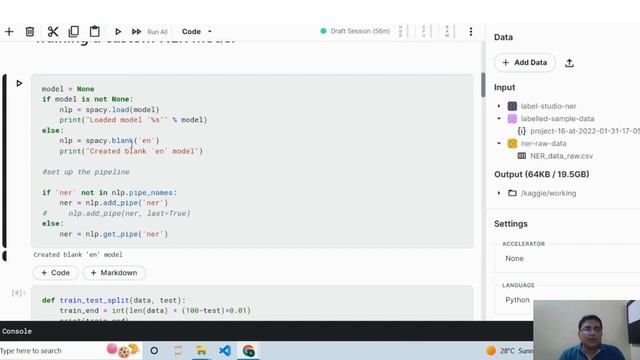Click the Input section heading
Viewport: 640px width, 360px height.
coord(504,87)
